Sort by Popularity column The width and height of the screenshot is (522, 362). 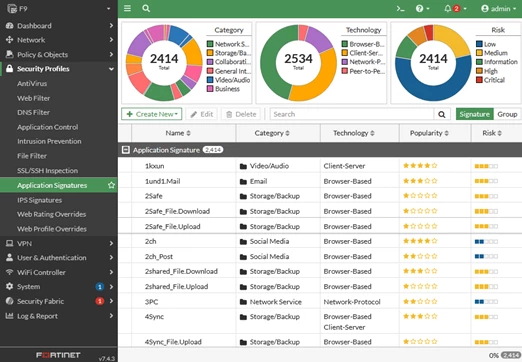click(x=429, y=133)
